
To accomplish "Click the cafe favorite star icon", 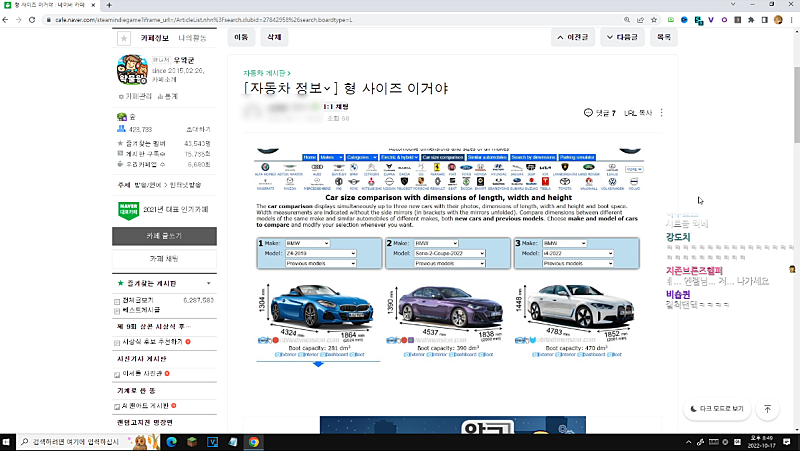I will pyautogui.click(x=124, y=38).
